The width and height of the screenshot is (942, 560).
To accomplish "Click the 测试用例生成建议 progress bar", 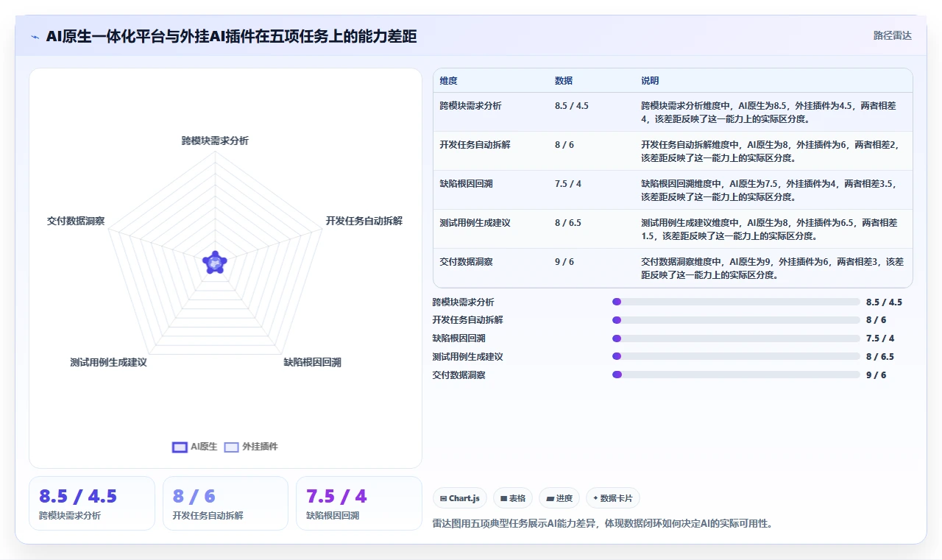I will (x=736, y=357).
